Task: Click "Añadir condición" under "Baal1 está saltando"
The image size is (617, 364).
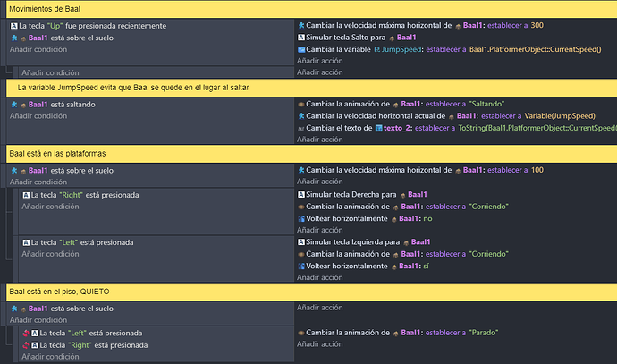Action: (x=38, y=116)
